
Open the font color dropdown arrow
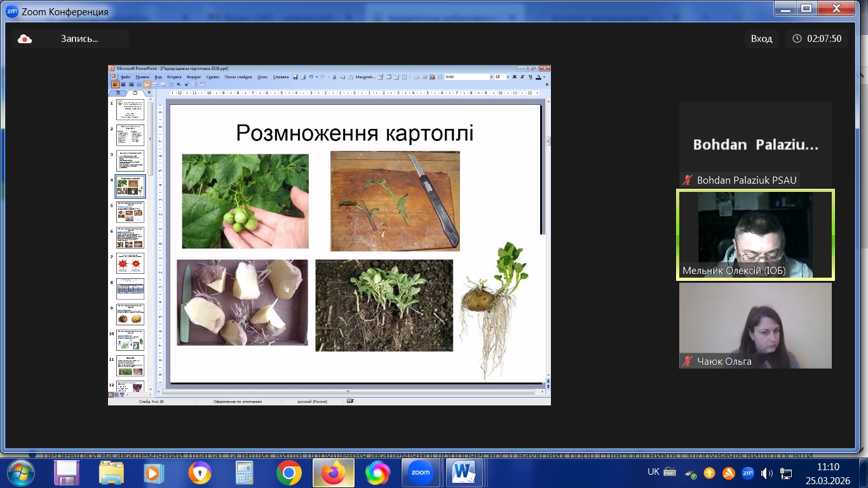545,77
